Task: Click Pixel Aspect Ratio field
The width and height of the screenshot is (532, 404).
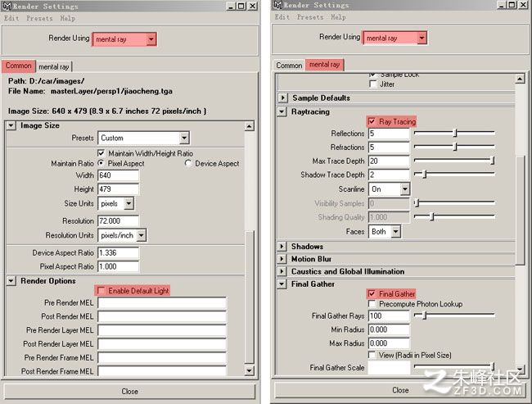Action: (x=118, y=266)
